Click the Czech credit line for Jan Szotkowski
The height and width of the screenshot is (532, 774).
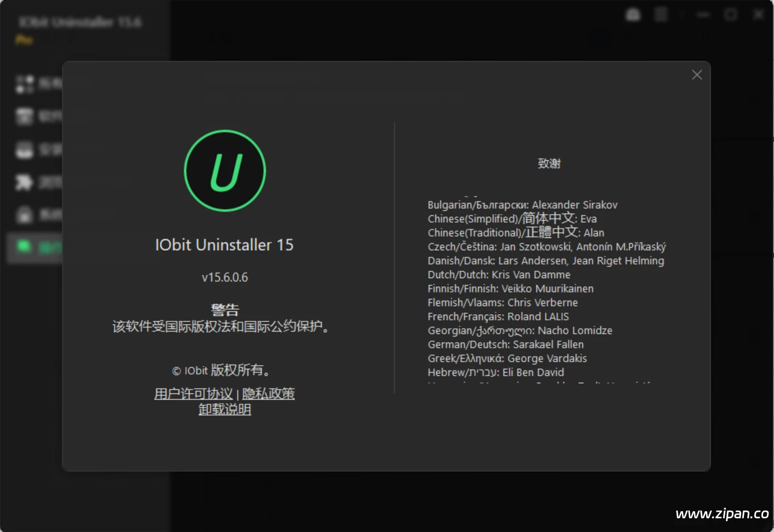tap(547, 247)
